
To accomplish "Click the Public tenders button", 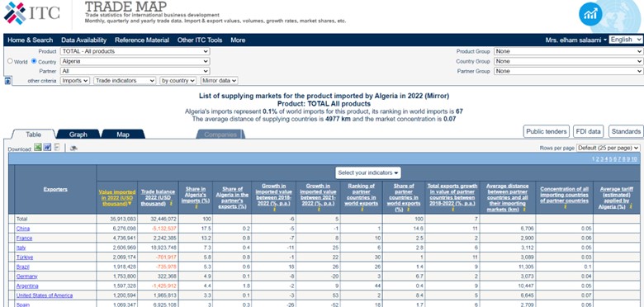I will [x=547, y=131].
